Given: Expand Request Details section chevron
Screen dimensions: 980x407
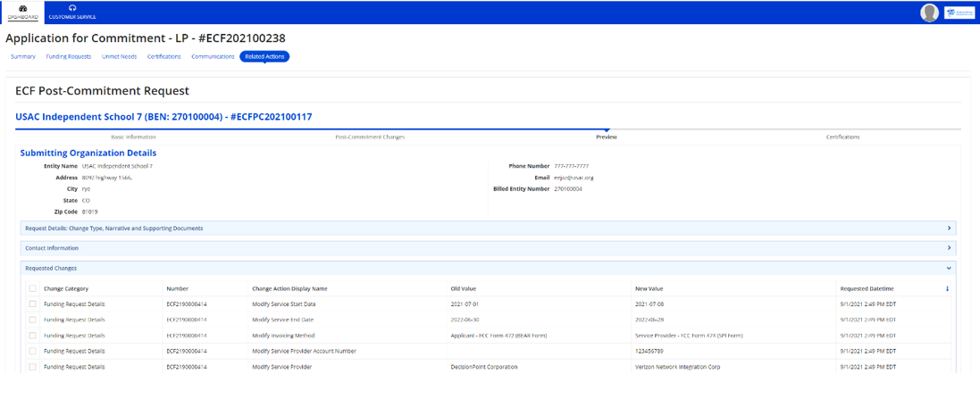Looking at the screenshot, I should [x=949, y=228].
